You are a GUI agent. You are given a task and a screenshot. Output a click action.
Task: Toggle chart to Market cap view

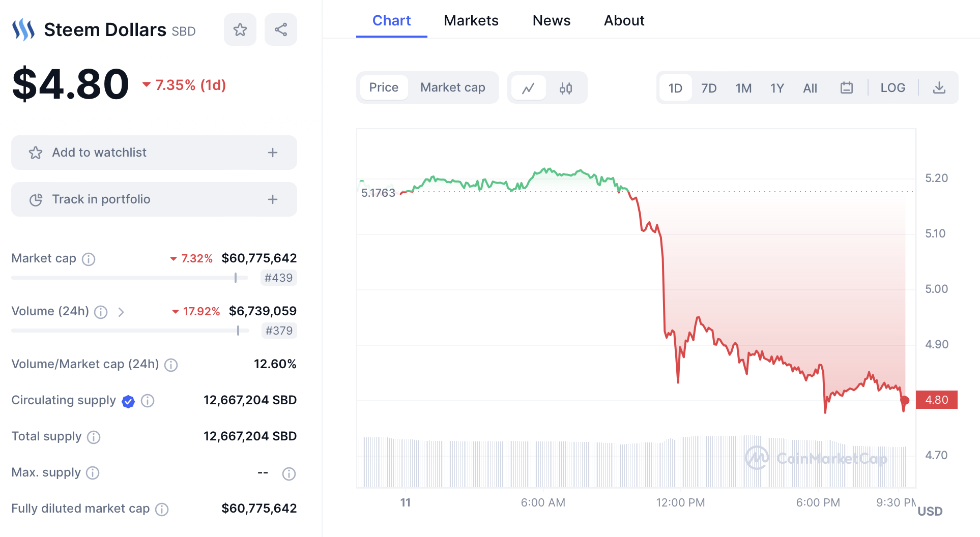[452, 87]
